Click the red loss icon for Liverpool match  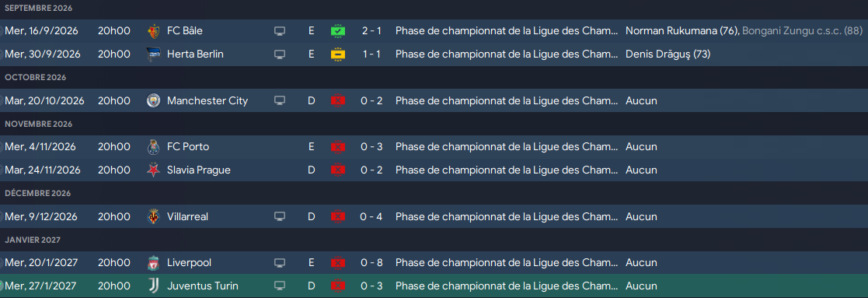point(338,262)
